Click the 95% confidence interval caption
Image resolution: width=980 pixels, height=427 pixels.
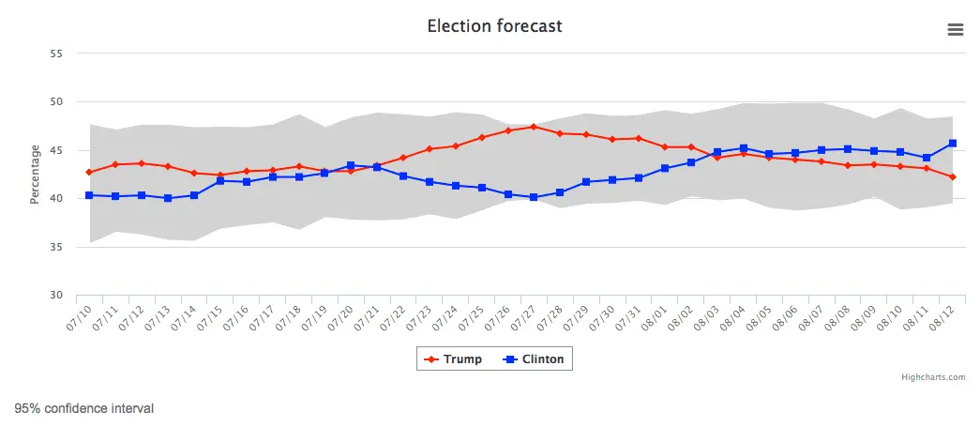[x=83, y=409]
